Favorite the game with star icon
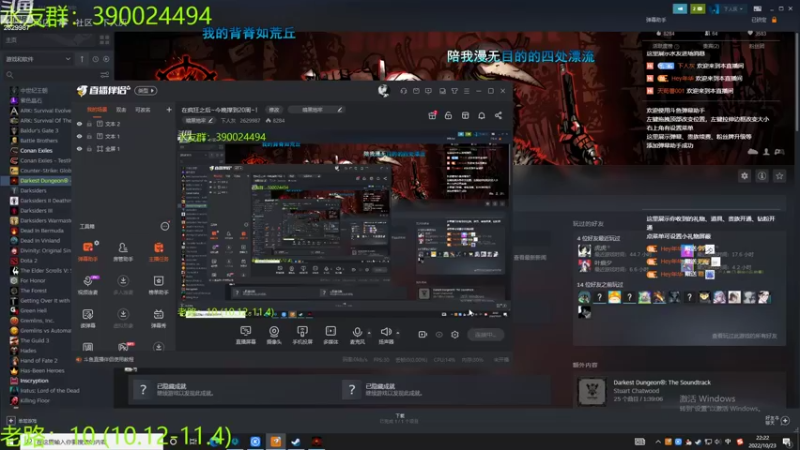The height and width of the screenshot is (450, 800). click(x=779, y=176)
